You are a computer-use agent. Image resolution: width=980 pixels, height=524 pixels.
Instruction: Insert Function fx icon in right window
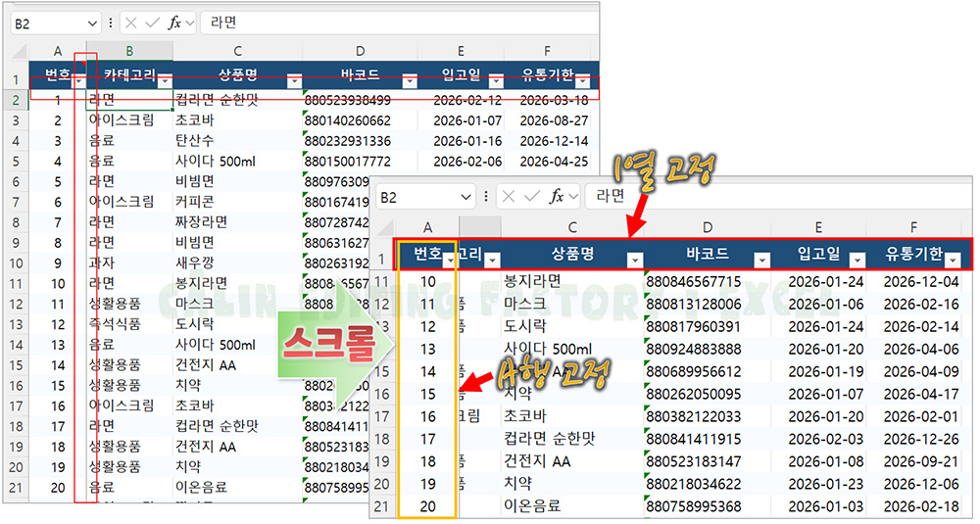point(556,197)
